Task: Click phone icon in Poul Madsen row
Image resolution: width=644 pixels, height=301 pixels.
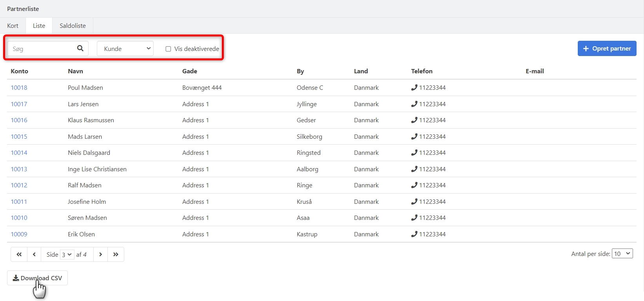Action: 414,87
